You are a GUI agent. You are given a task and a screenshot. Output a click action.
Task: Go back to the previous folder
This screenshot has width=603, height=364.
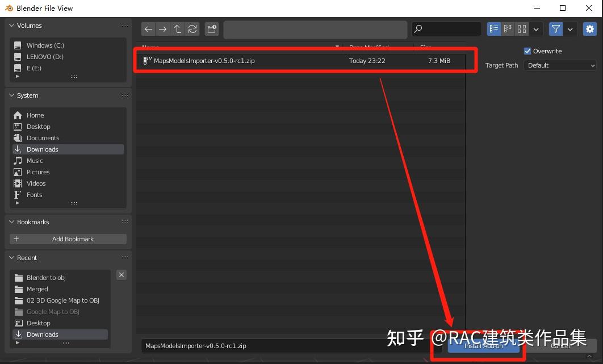coord(148,29)
